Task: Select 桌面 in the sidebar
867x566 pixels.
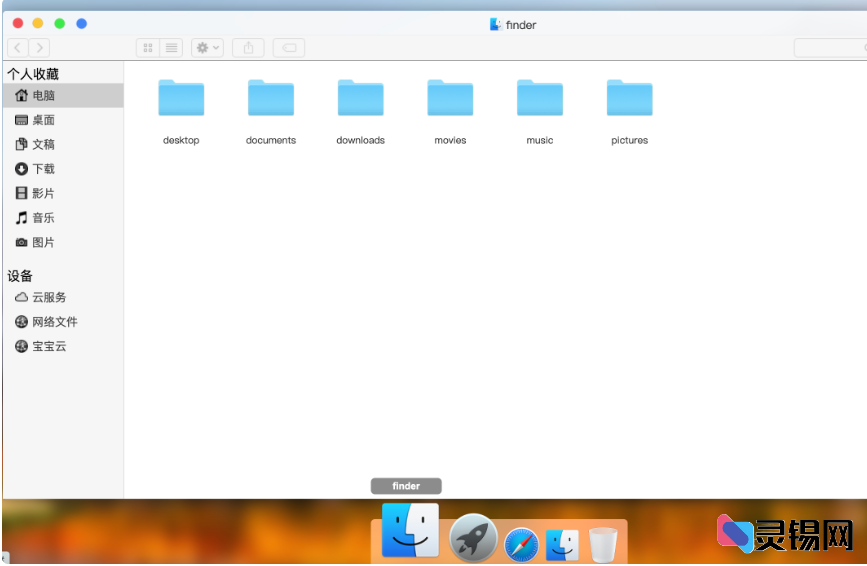Action: point(42,120)
